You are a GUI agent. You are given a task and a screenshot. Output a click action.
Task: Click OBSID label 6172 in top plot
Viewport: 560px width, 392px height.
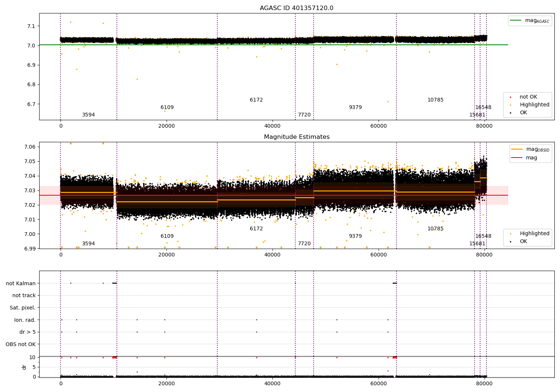pos(256,100)
